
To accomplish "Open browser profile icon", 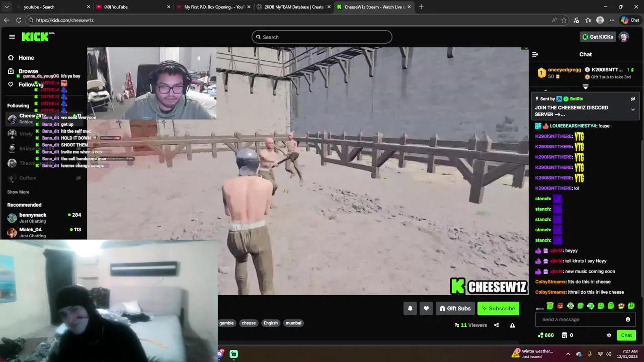I will click(x=600, y=20).
